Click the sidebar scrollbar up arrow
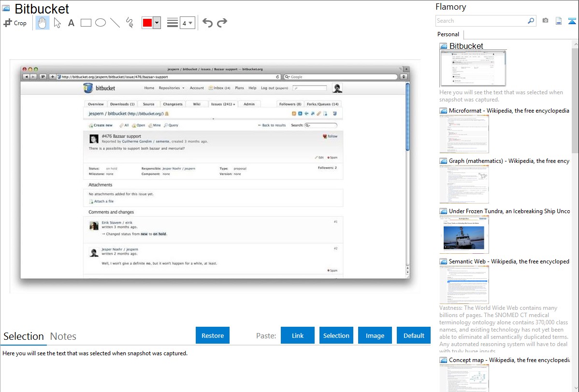Image resolution: width=579 pixels, height=392 pixels. [x=575, y=44]
